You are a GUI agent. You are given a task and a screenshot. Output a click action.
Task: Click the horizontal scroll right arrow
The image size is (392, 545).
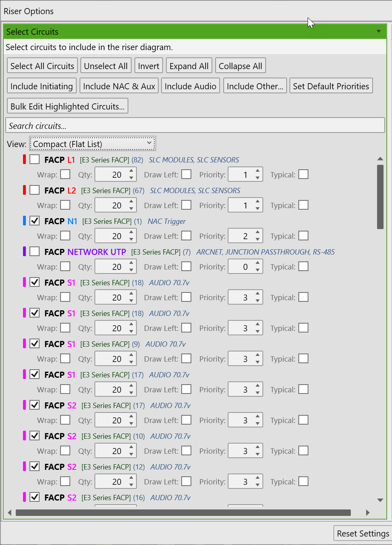coord(367,513)
